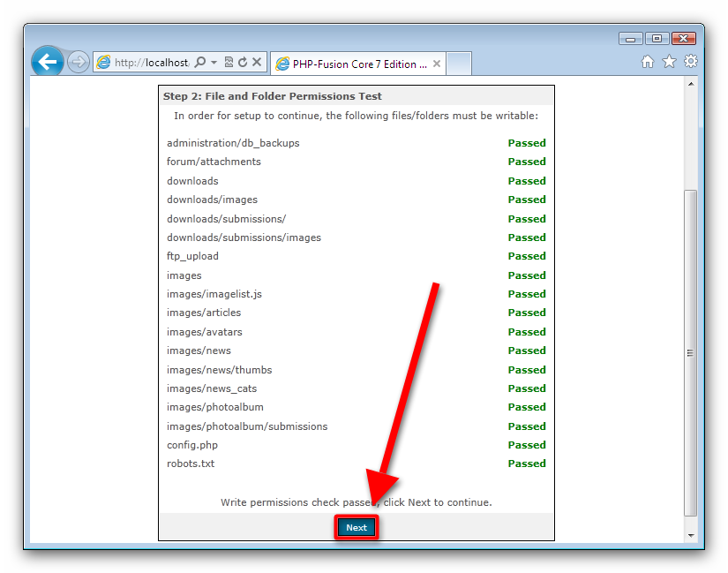Click the search magnifier icon in address bar
The width and height of the screenshot is (728, 573).
coord(200,63)
